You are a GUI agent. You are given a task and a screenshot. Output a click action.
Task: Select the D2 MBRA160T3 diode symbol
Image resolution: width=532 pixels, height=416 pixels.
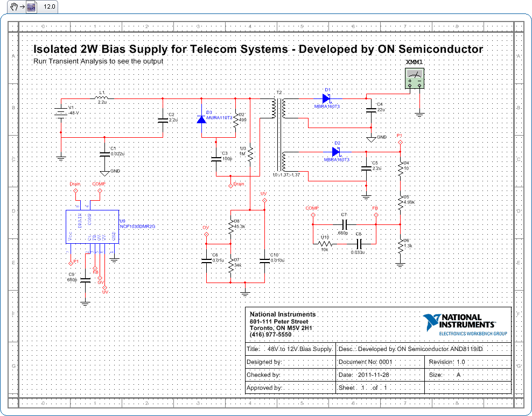[x=336, y=152]
